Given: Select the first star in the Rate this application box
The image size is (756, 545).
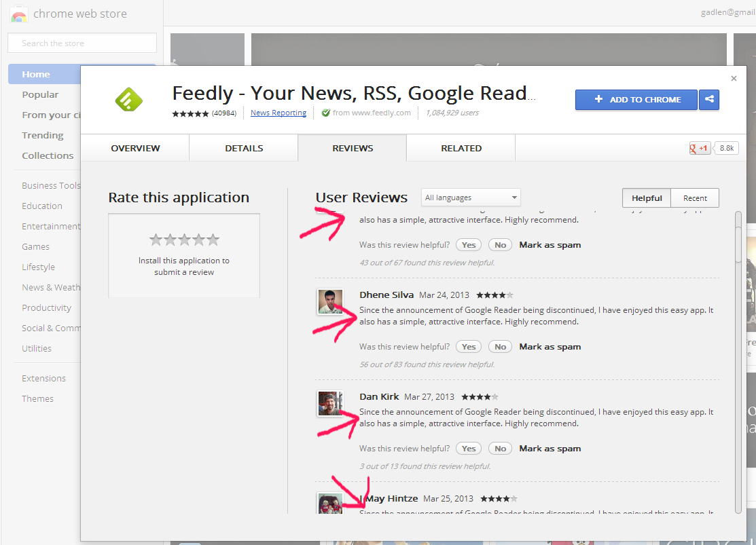Looking at the screenshot, I should pyautogui.click(x=156, y=240).
